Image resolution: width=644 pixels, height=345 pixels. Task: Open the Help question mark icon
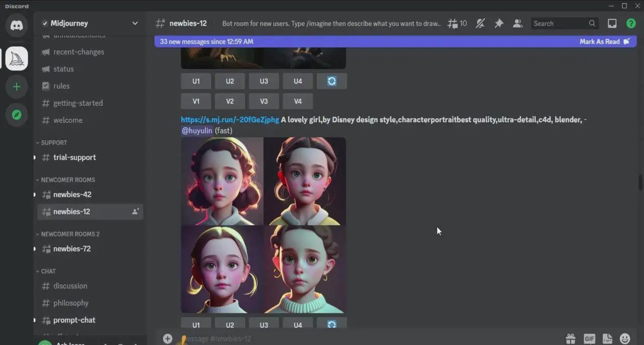click(x=630, y=24)
